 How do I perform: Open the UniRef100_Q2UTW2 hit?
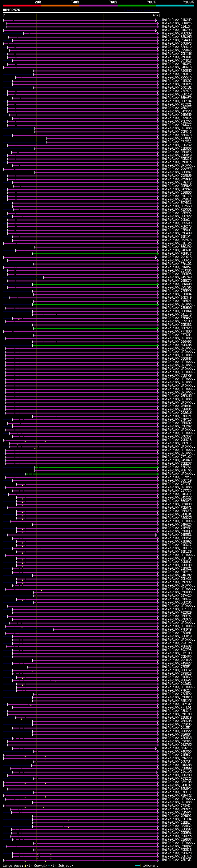pyautogui.click(x=177, y=860)
